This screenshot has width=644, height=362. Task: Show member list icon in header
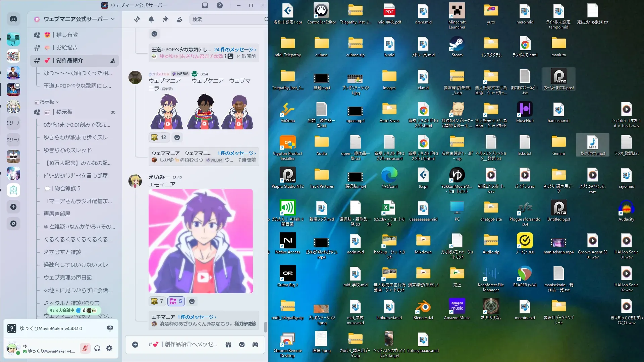point(179,19)
